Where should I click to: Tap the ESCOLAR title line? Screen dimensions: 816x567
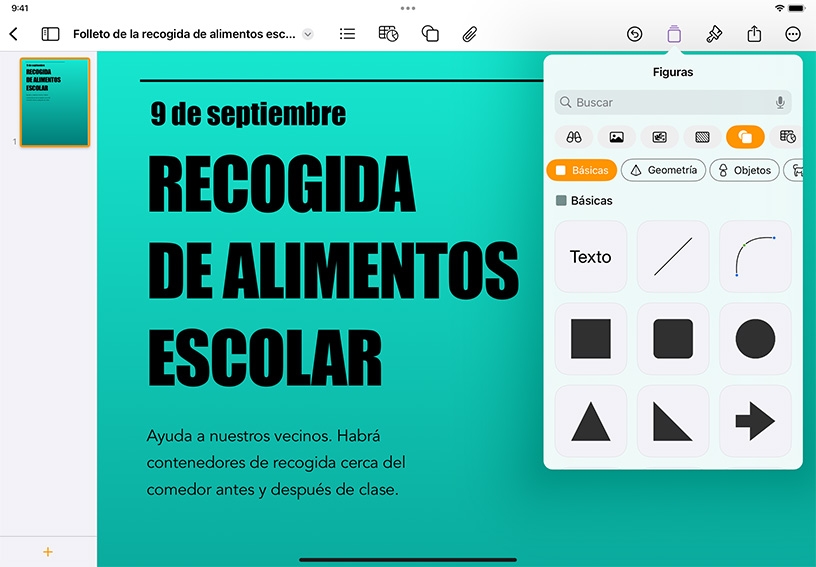coord(265,358)
